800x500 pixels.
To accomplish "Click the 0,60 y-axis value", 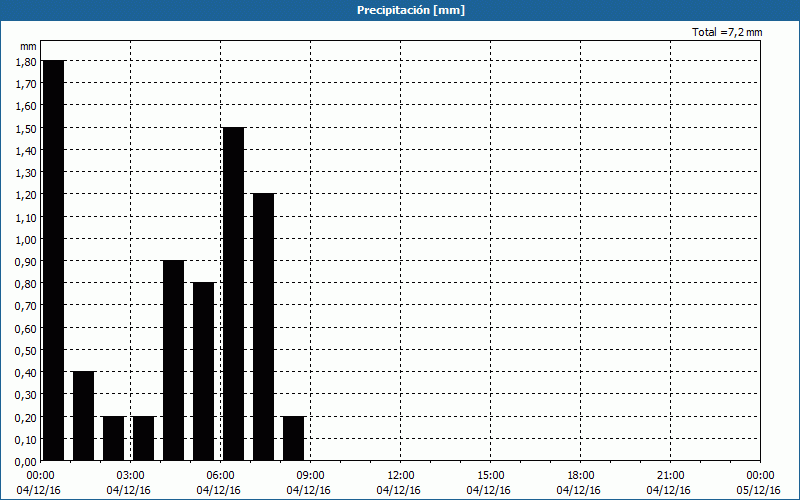I will (x=26, y=329).
